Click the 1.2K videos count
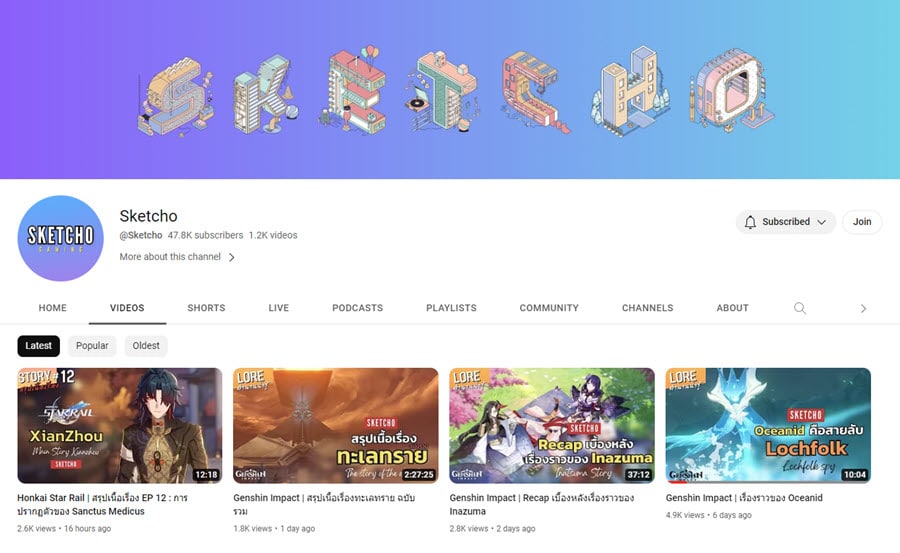 (273, 235)
